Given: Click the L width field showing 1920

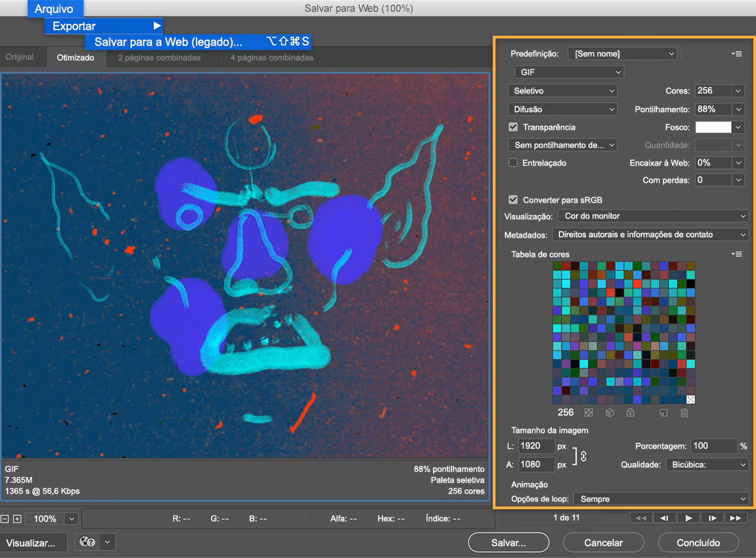Looking at the screenshot, I should point(536,446).
